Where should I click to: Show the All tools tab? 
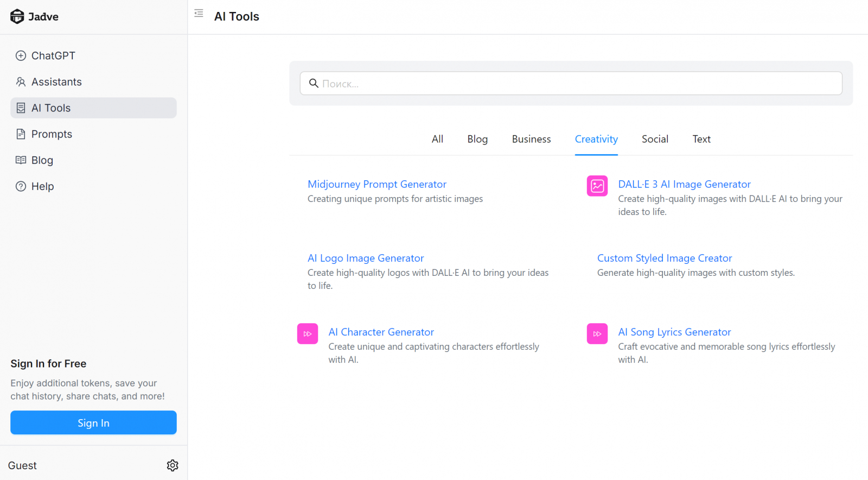coord(437,140)
